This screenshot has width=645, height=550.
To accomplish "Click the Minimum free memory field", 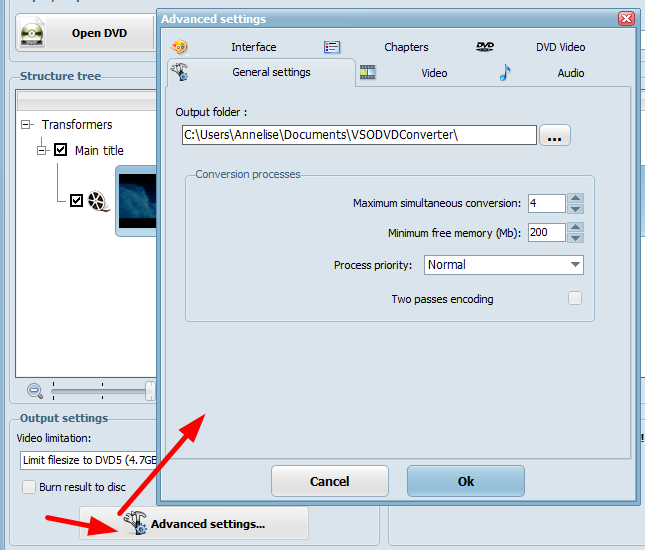I will (x=547, y=232).
